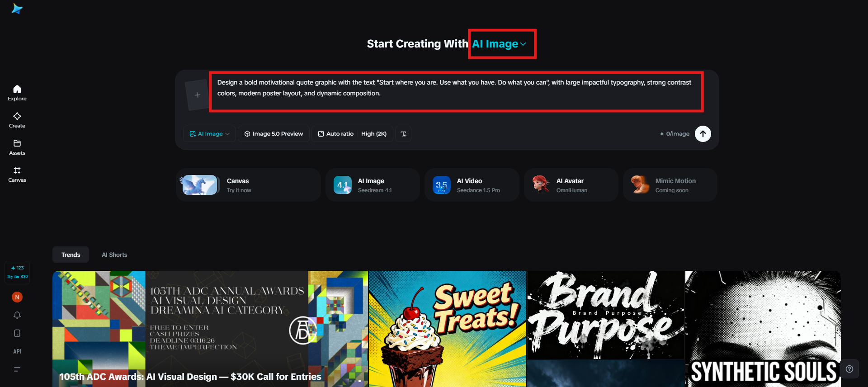Screen dimensions: 868x387
Task: Expand the AI Image mode selector in prompt bar
Action: pos(209,134)
